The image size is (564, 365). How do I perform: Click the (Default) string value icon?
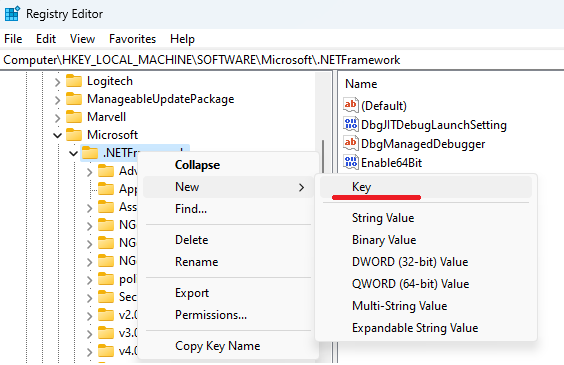pyautogui.click(x=351, y=105)
